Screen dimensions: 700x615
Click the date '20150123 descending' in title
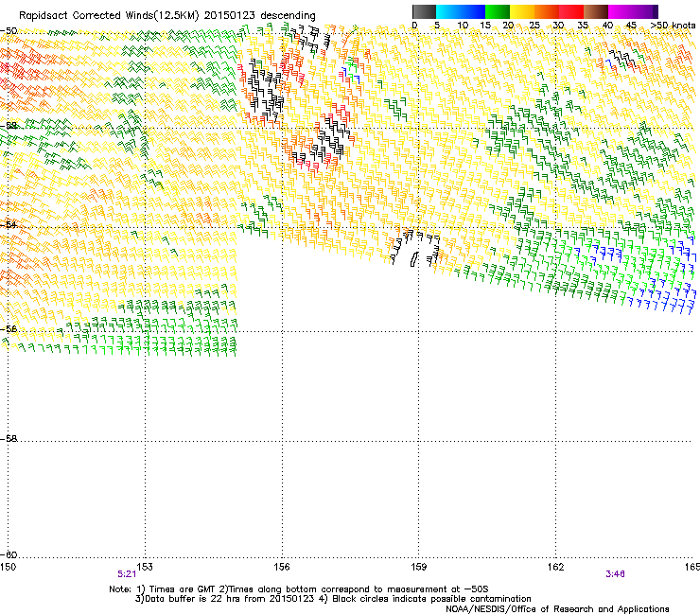[x=260, y=16]
